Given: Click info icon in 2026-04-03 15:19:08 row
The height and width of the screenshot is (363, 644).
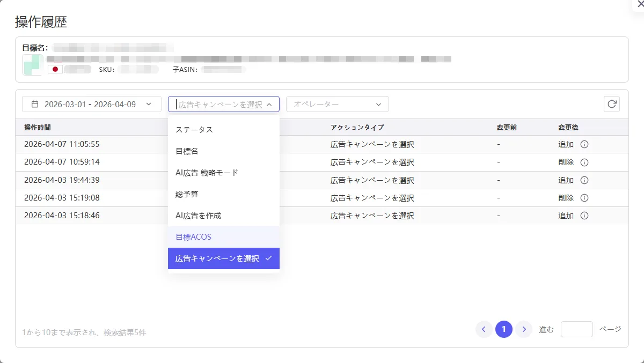Looking at the screenshot, I should 585,198.
